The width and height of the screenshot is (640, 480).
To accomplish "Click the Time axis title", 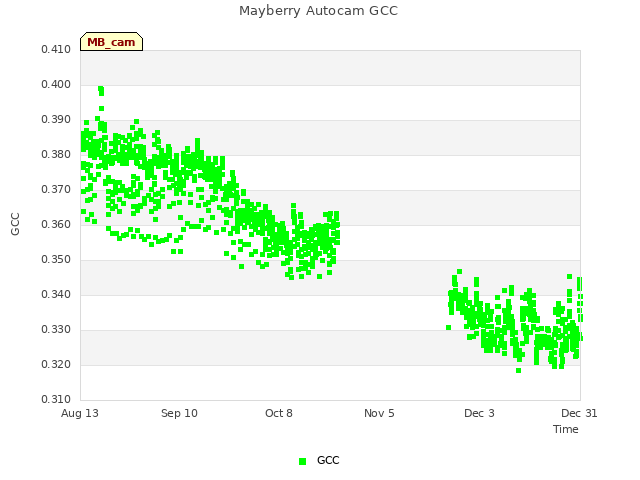I will click(x=566, y=429).
